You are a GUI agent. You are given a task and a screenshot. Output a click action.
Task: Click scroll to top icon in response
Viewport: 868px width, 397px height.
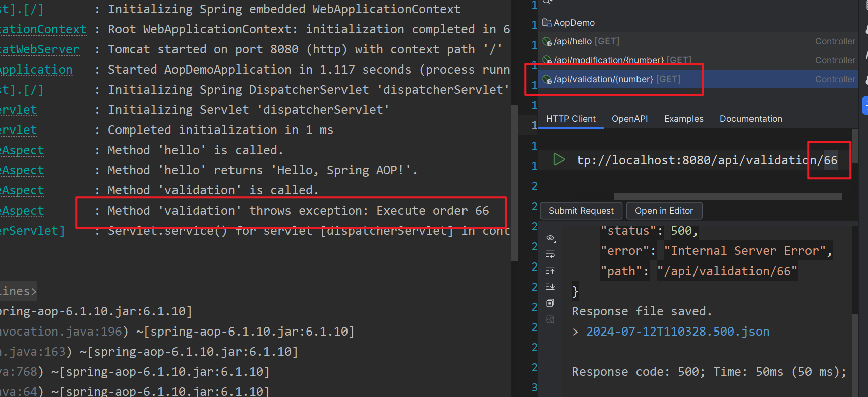[x=550, y=271]
